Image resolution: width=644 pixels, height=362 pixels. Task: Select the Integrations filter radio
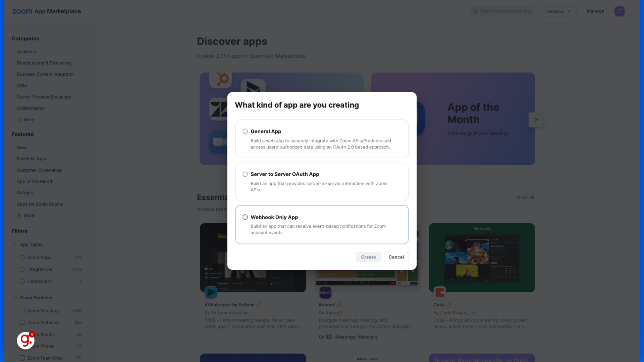click(x=22, y=269)
